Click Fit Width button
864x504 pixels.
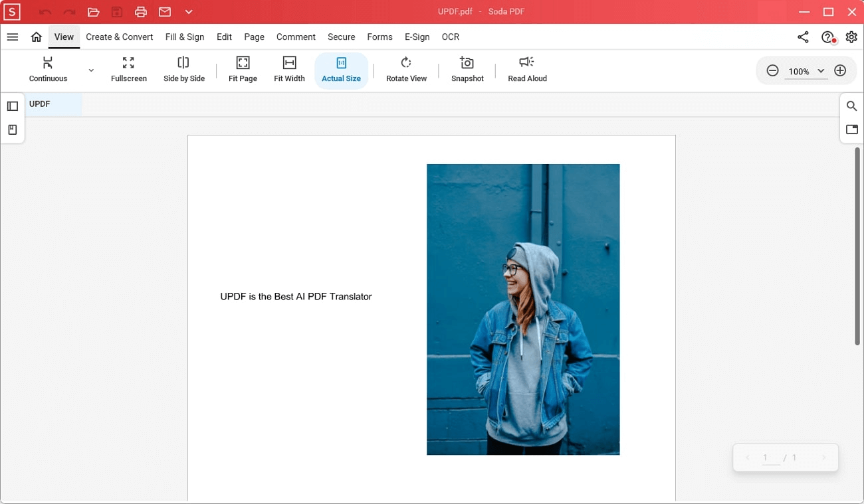[289, 69]
